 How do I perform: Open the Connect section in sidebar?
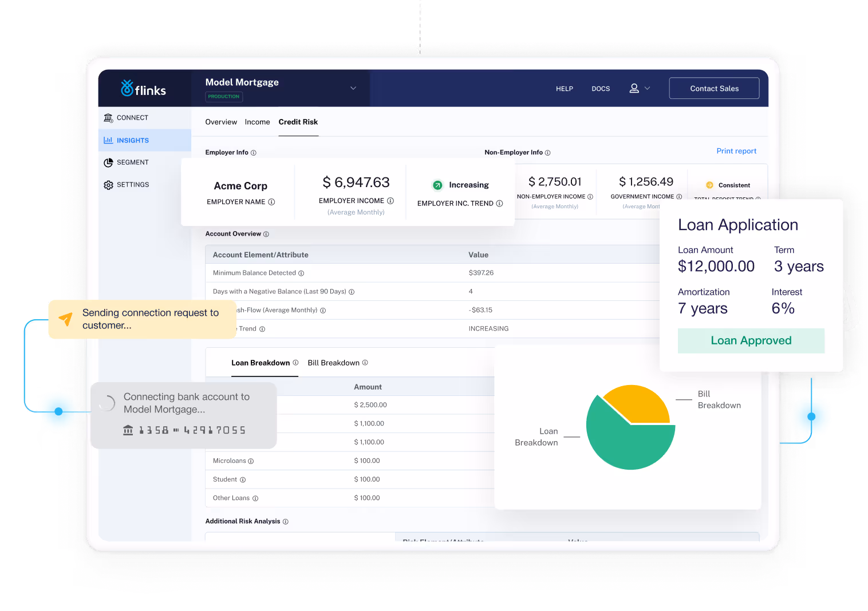coord(144,118)
